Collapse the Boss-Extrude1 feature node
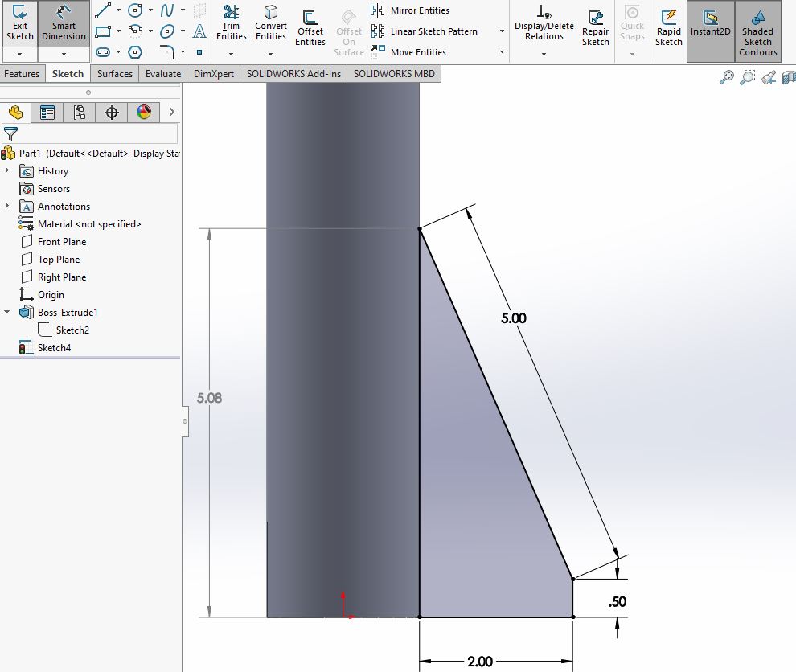Image resolution: width=796 pixels, height=672 pixels. [x=7, y=312]
